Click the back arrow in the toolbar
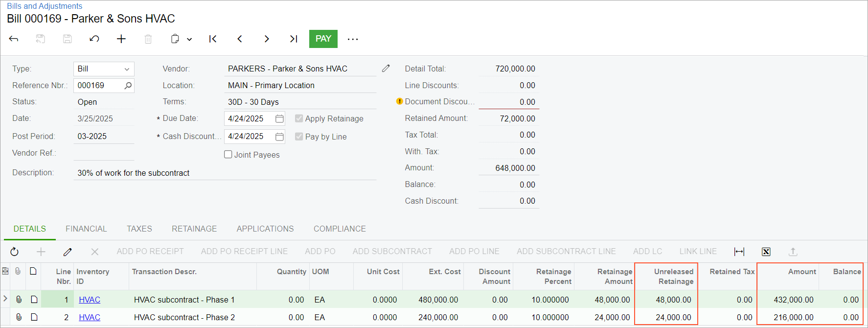This screenshot has width=868, height=328. click(x=14, y=39)
